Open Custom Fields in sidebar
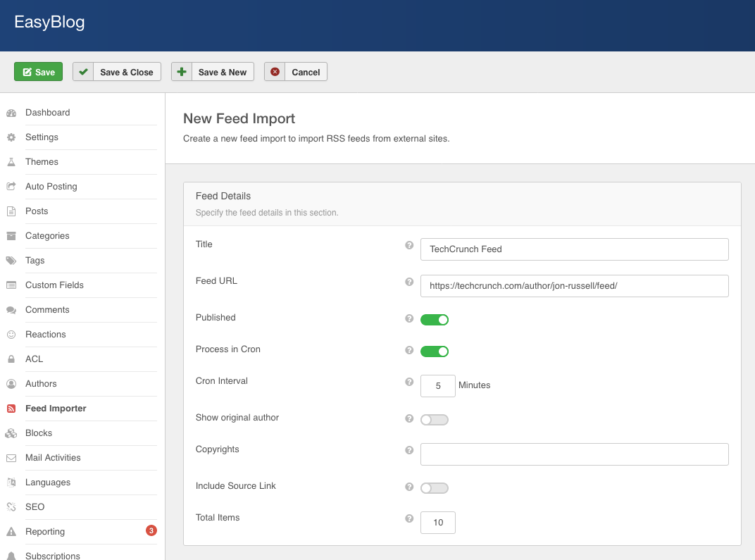Viewport: 755px width, 560px height. (x=54, y=285)
